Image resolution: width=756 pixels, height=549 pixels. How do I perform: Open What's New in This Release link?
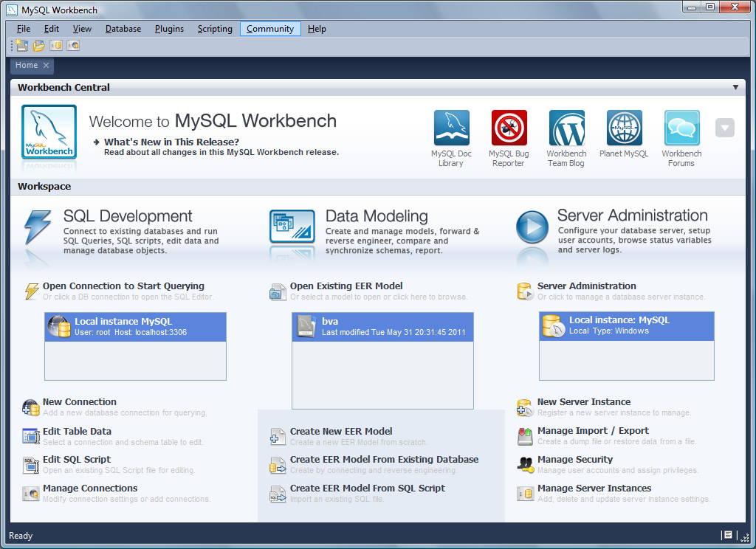171,142
